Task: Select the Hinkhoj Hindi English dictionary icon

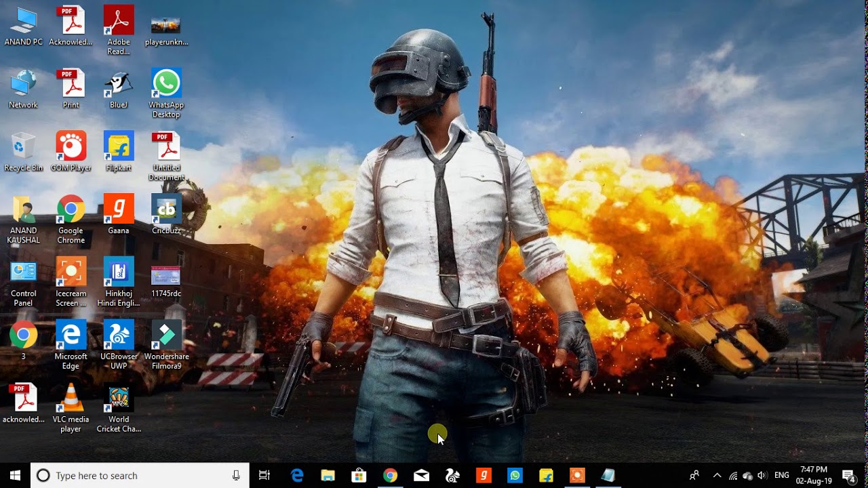Action: 118,283
